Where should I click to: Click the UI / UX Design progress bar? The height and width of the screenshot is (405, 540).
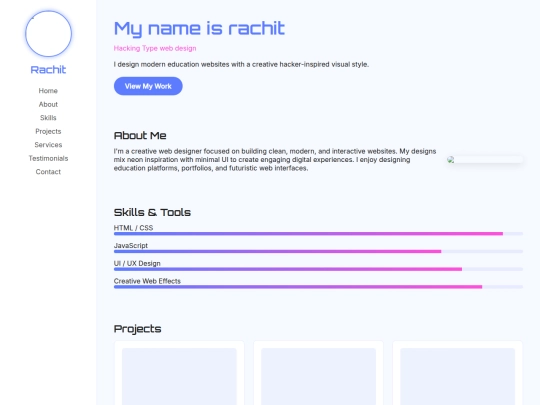click(318, 269)
